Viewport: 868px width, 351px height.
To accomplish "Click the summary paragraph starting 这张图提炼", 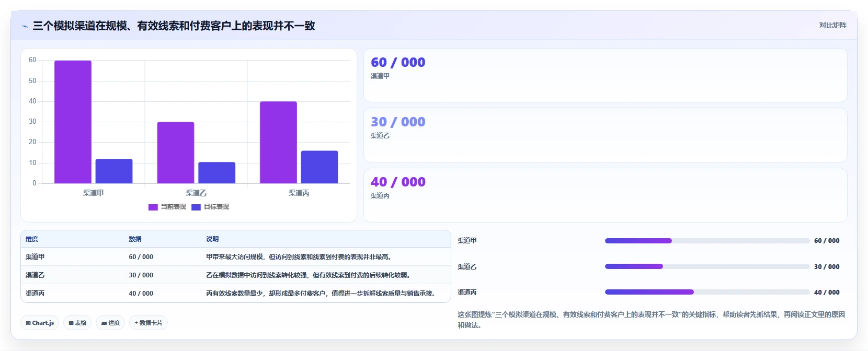I will pyautogui.click(x=651, y=320).
